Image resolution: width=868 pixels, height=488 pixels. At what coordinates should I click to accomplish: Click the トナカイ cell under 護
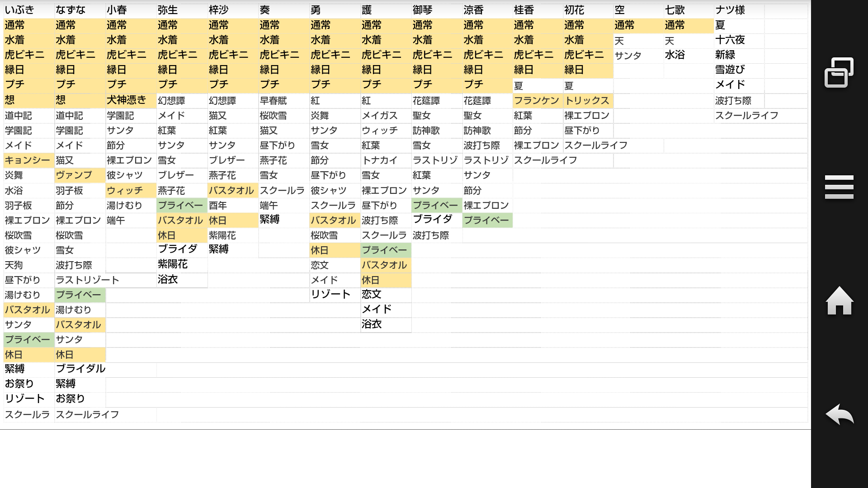click(x=380, y=160)
